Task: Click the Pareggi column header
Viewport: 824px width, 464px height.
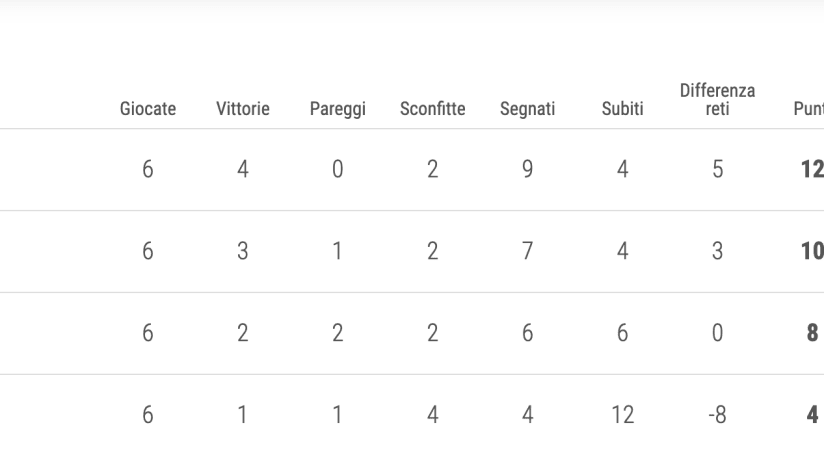Action: [337, 110]
